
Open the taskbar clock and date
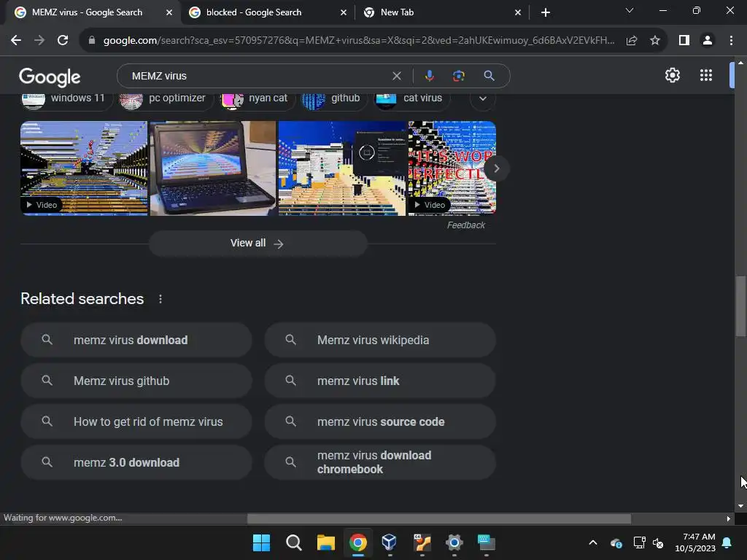point(695,542)
